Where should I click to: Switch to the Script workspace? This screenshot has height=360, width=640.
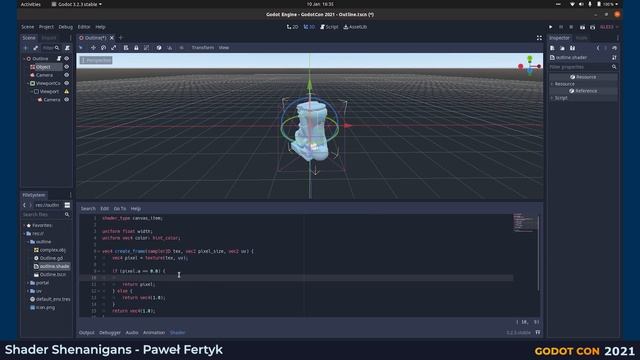pos(329,27)
